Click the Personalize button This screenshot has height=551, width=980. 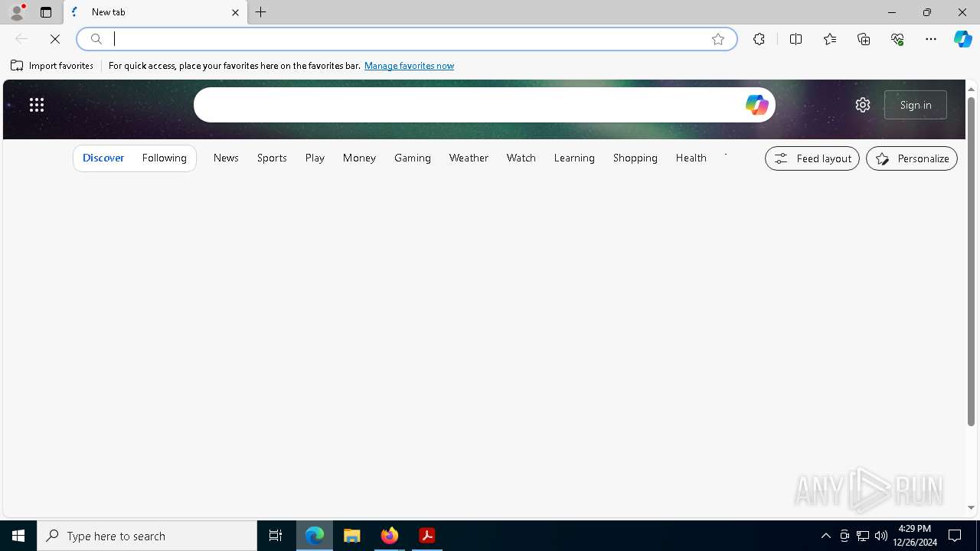[x=912, y=158]
